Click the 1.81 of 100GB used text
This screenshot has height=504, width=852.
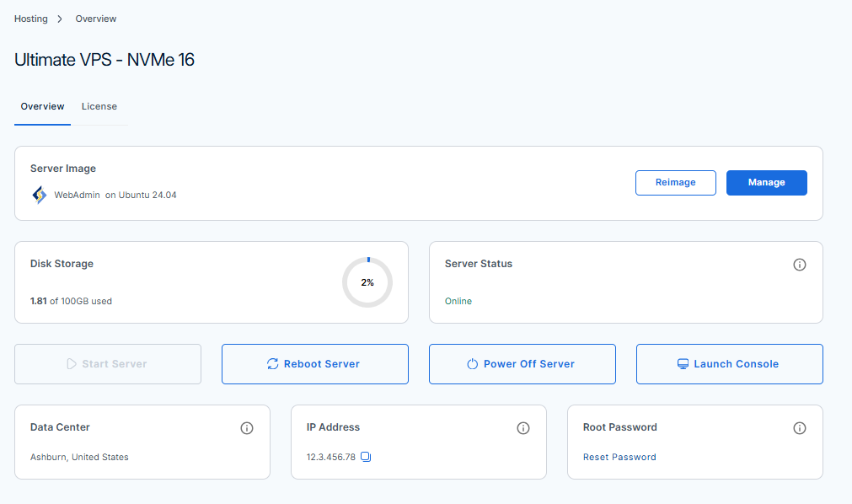(71, 301)
